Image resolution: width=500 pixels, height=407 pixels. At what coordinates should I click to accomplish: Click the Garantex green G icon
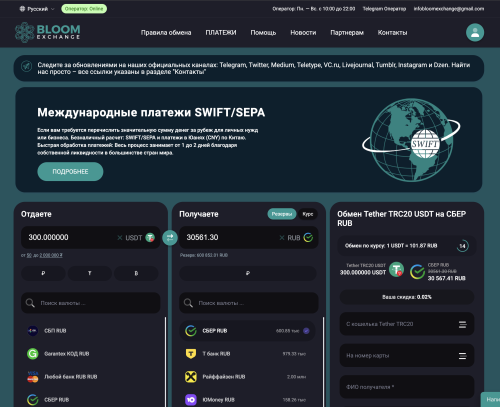(x=33, y=354)
